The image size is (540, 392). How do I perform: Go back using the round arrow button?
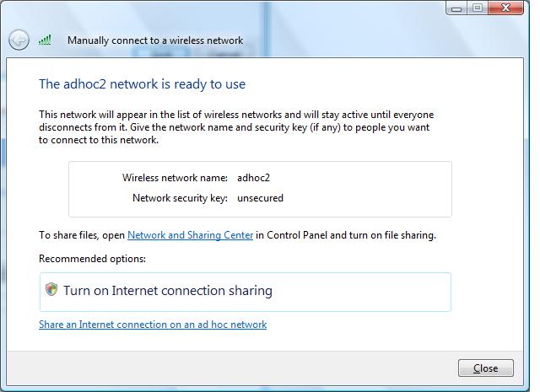19,40
